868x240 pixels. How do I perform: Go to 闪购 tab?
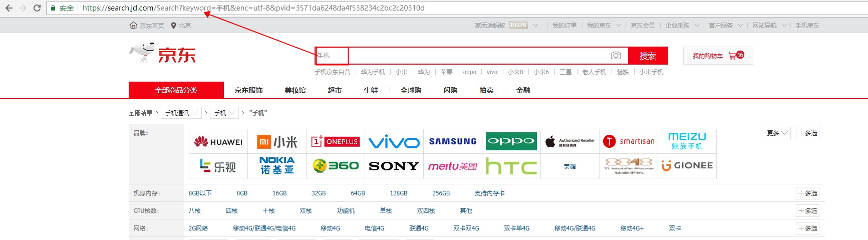click(x=450, y=90)
